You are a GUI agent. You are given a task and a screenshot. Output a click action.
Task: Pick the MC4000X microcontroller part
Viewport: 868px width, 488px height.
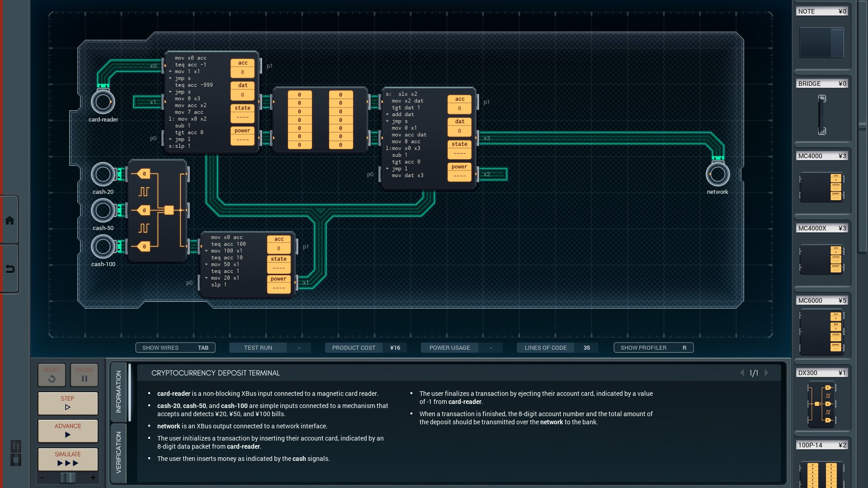click(821, 259)
